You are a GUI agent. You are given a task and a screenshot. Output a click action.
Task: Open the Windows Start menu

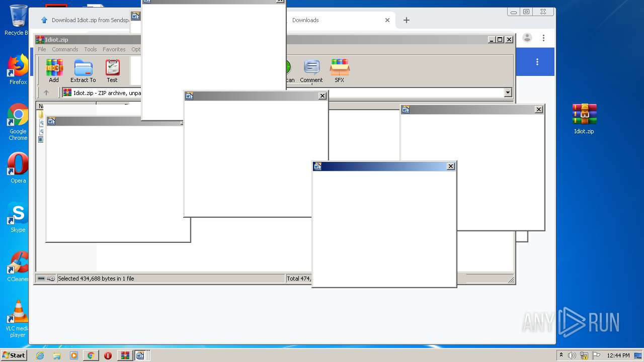tap(14, 355)
